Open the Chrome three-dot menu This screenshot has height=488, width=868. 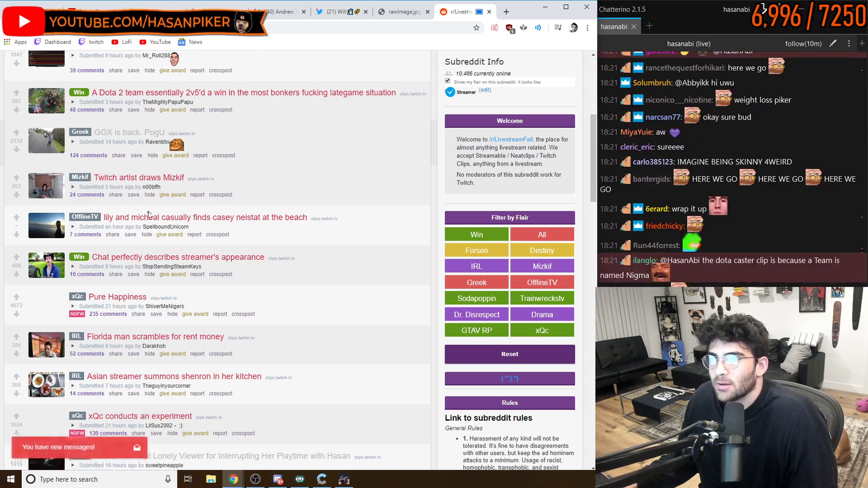(588, 28)
